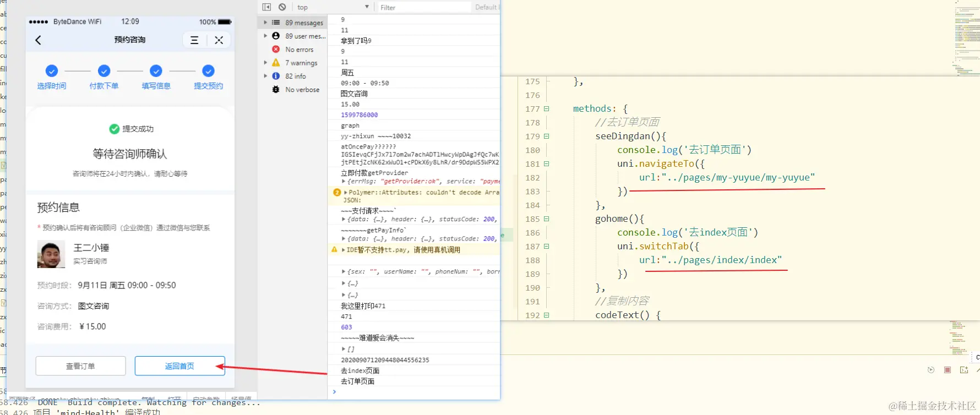Click the 提交预约 step circle
980x415 pixels.
208,71
